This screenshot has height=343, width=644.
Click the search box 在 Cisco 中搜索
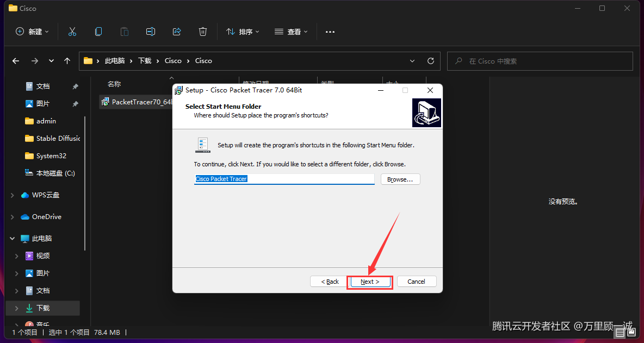click(x=540, y=61)
